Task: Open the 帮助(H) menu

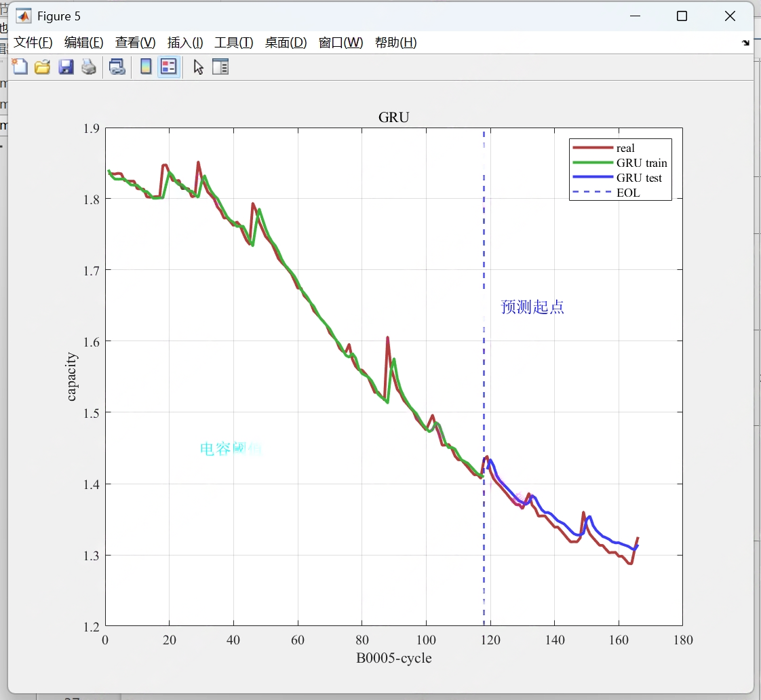Action: pos(396,43)
